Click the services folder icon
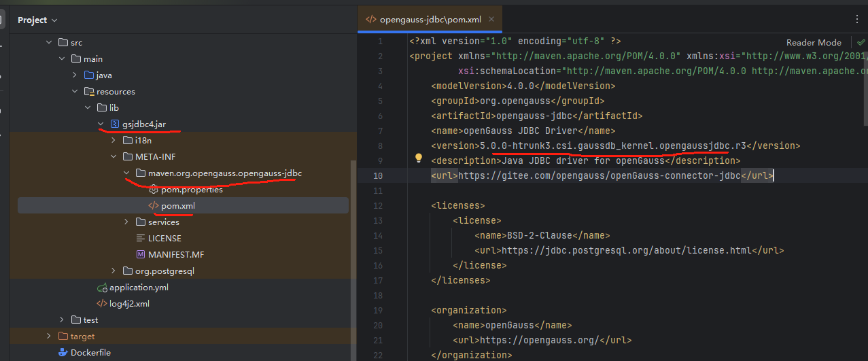The width and height of the screenshot is (868, 361). pos(141,222)
